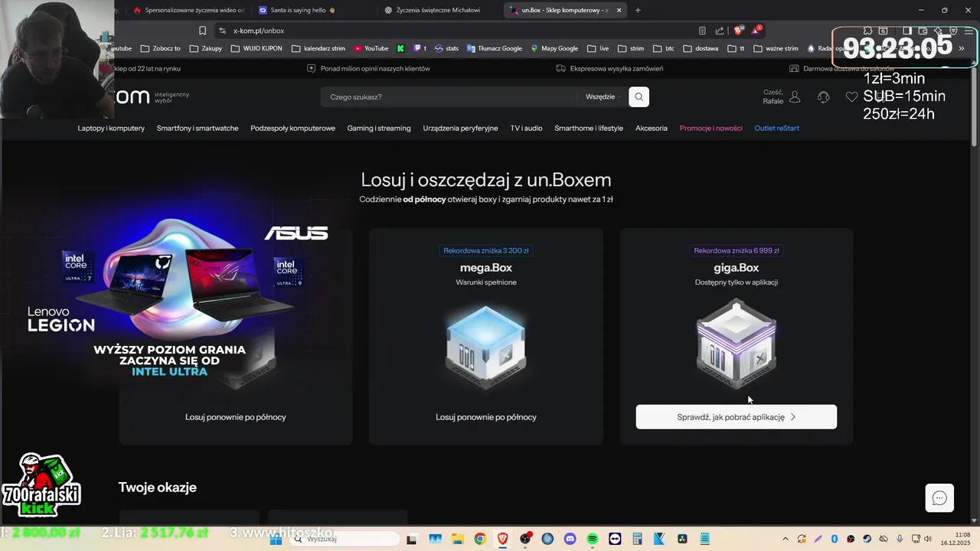Image resolution: width=980 pixels, height=551 pixels.
Task: Open Podzespoły komputerowe menu
Action: click(x=292, y=128)
